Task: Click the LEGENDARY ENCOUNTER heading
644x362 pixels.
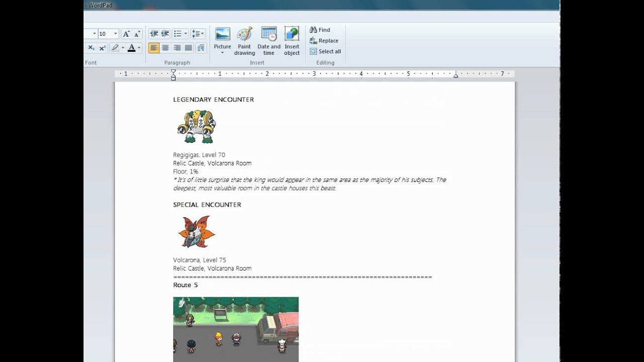Action: click(213, 100)
